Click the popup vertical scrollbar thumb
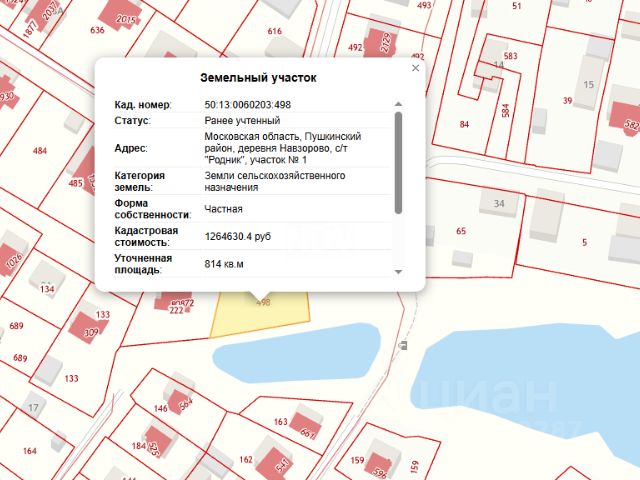 click(398, 163)
